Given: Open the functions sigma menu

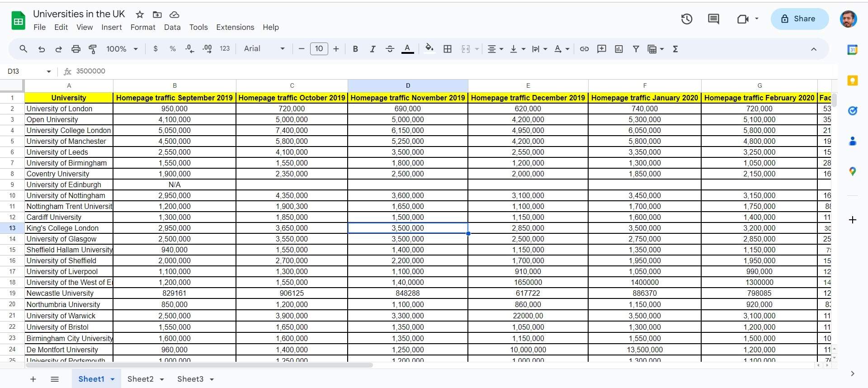Looking at the screenshot, I should (675, 49).
